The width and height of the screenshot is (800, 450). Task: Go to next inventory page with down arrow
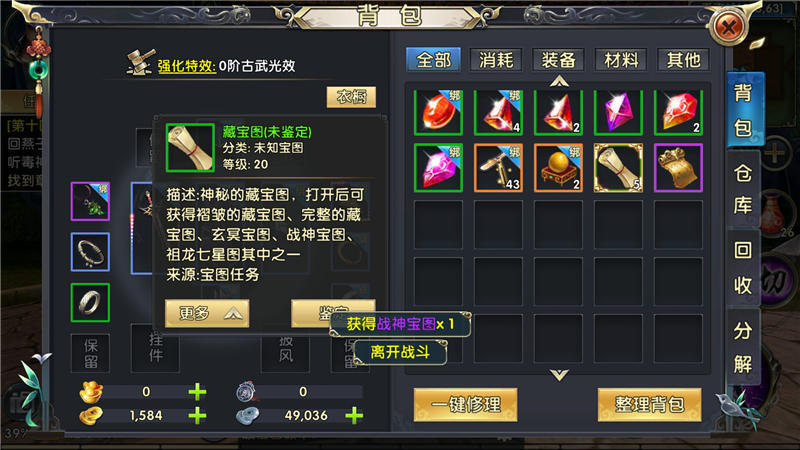[x=559, y=376]
